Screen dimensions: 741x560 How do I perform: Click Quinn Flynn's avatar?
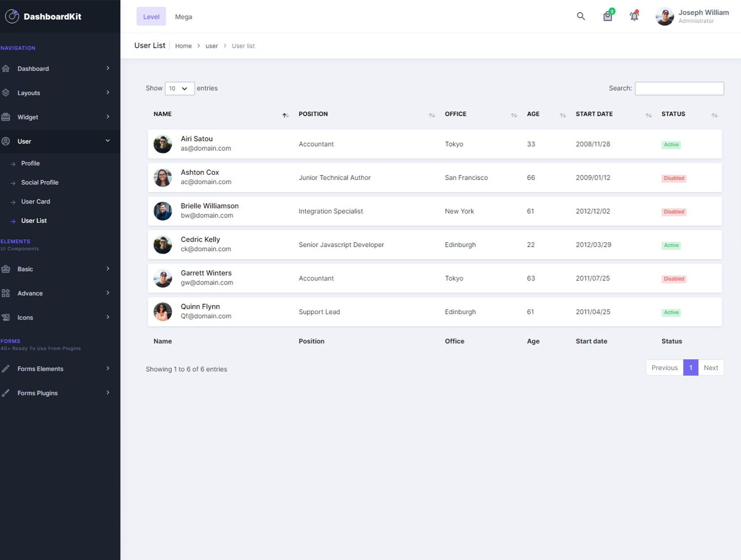[163, 312]
